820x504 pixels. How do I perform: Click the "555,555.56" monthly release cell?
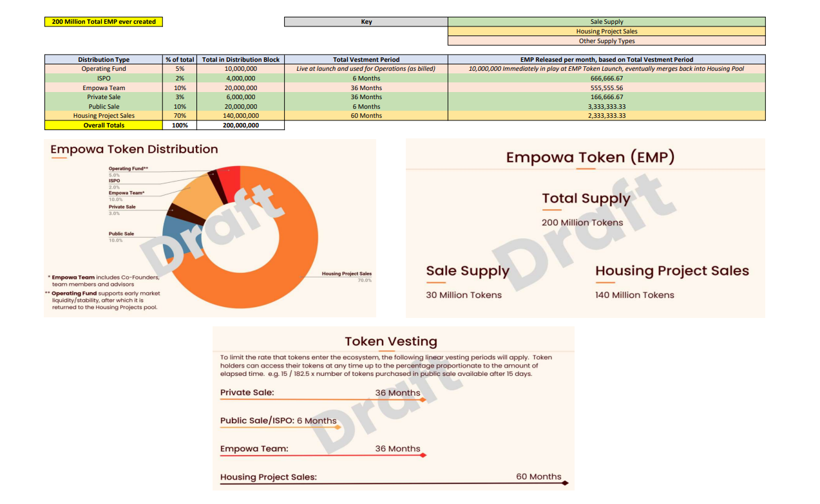coord(607,88)
